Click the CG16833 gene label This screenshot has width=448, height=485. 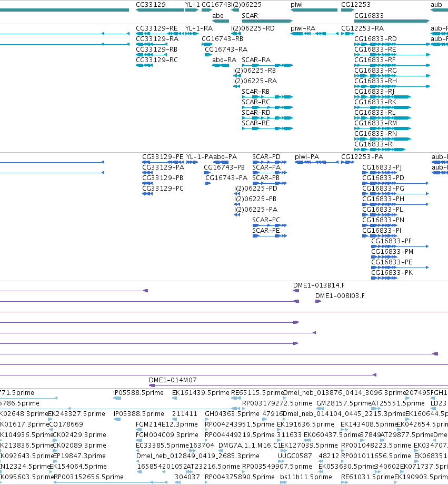[x=369, y=16]
